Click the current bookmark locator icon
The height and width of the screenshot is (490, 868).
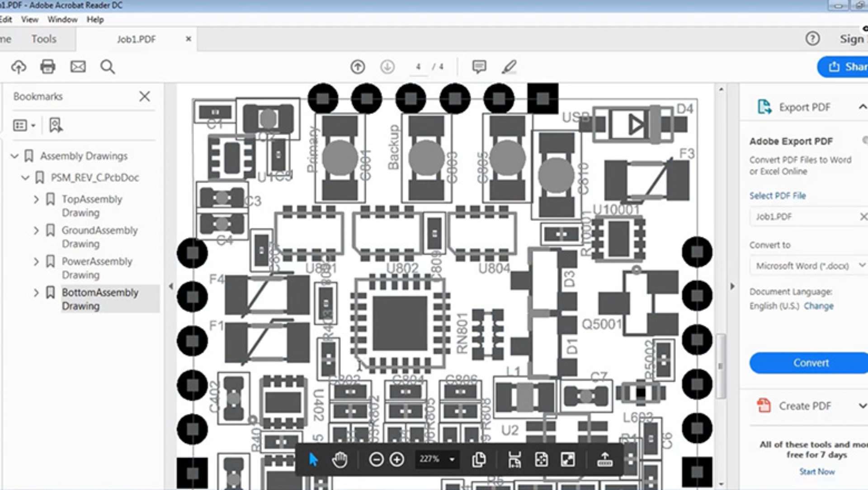coord(56,125)
